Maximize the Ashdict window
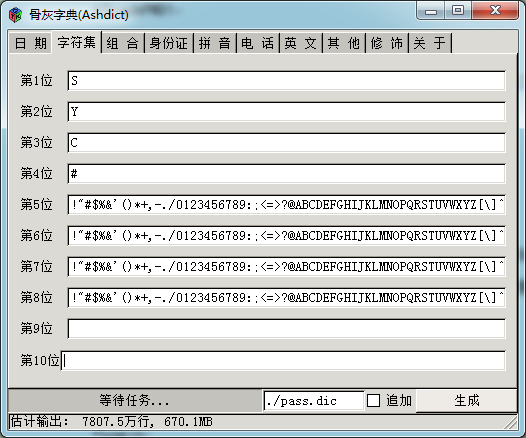The width and height of the screenshot is (526, 438). tap(458, 10)
